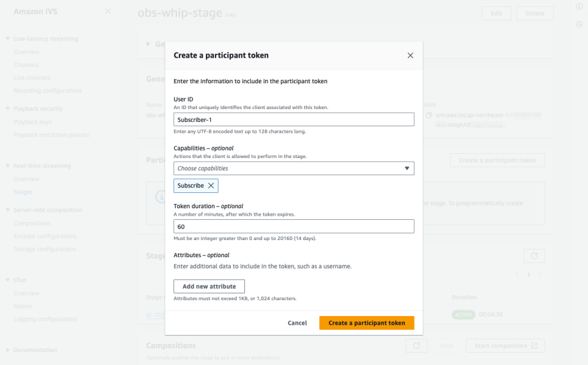Close the Amazon IVS navigation sidebar
The image size is (588, 365).
tap(108, 11)
